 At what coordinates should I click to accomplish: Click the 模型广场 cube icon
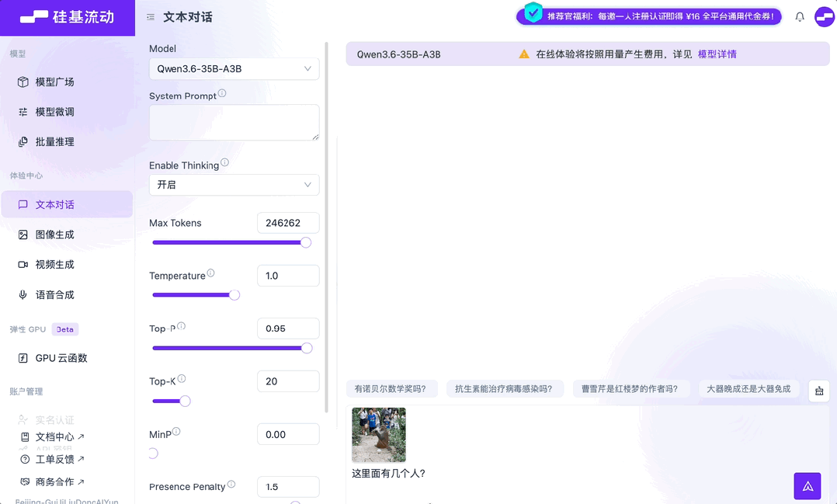click(23, 82)
